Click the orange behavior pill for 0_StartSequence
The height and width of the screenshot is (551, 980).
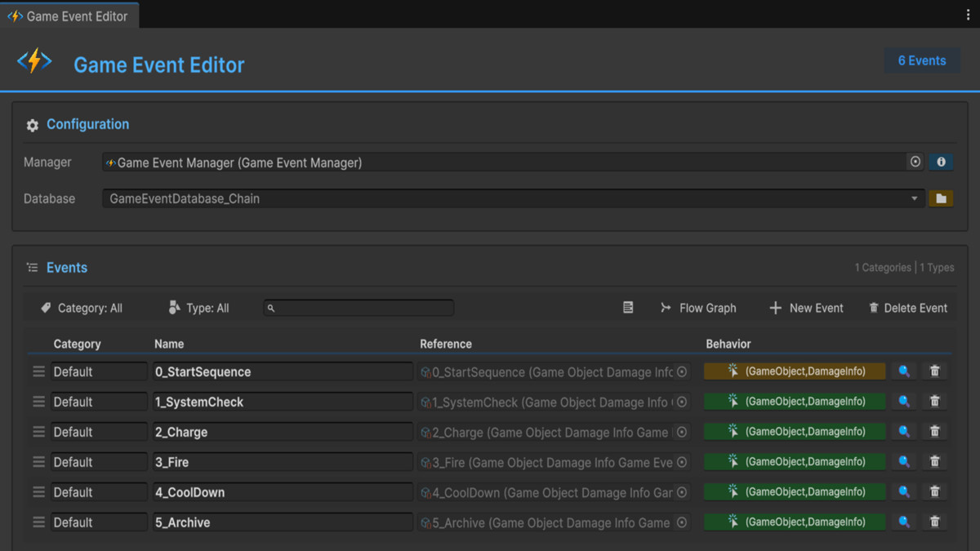(x=793, y=371)
